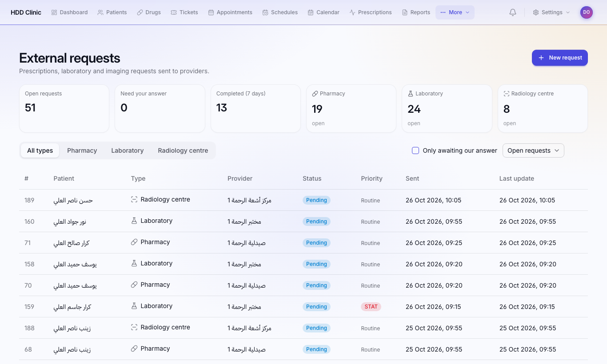
Task: Click request number 71 in the table
Action: click(28, 243)
